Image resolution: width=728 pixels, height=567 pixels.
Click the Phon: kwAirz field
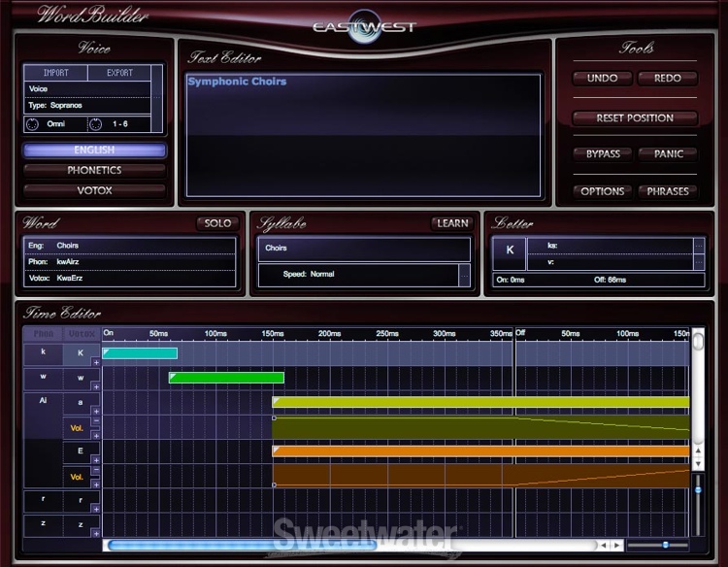coord(129,262)
